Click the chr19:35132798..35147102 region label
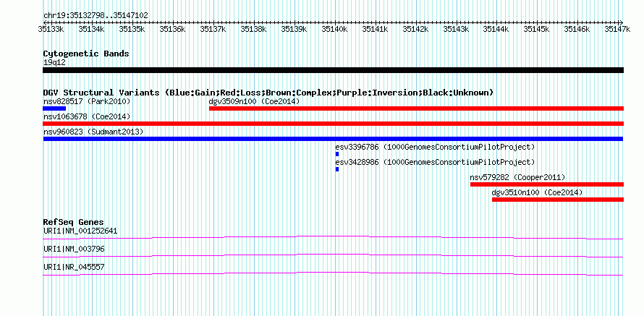 click(96, 16)
